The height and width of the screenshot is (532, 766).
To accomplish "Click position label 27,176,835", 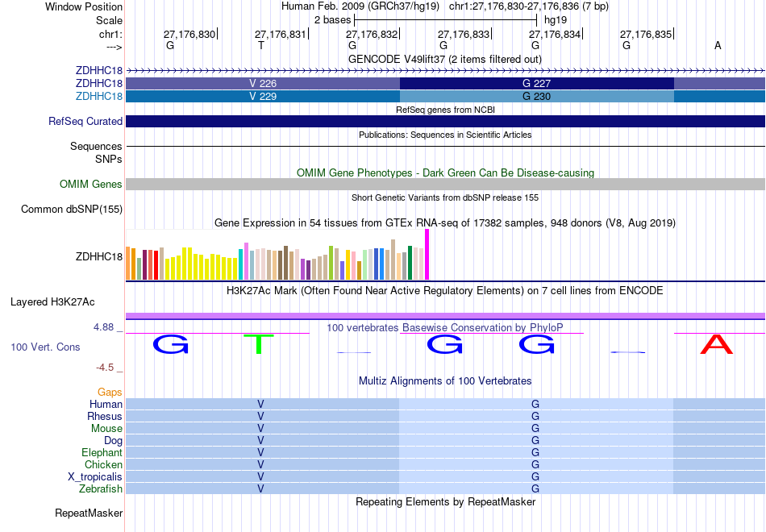I will pyautogui.click(x=646, y=34).
